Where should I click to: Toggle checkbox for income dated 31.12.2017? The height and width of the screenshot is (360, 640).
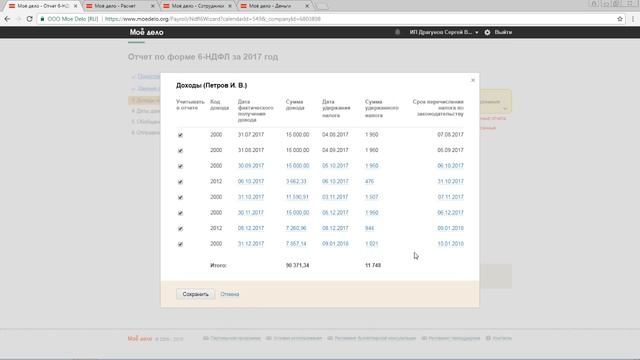pos(180,244)
